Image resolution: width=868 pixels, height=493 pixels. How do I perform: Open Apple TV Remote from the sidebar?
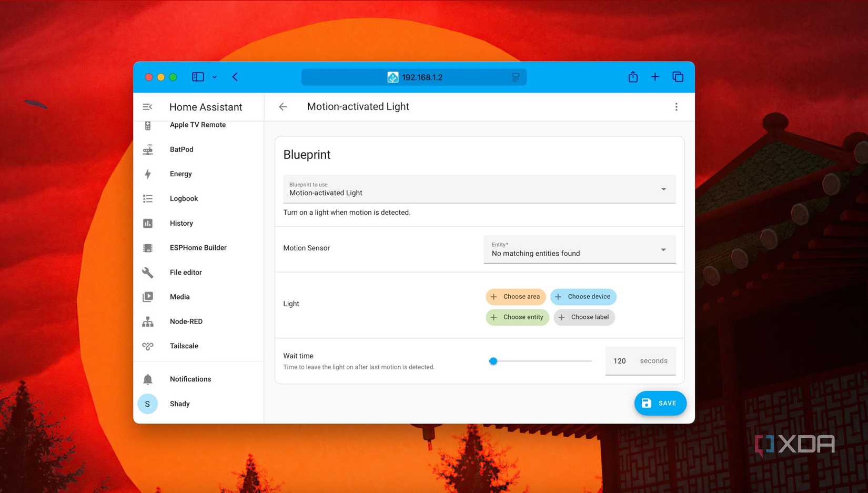pyautogui.click(x=198, y=125)
